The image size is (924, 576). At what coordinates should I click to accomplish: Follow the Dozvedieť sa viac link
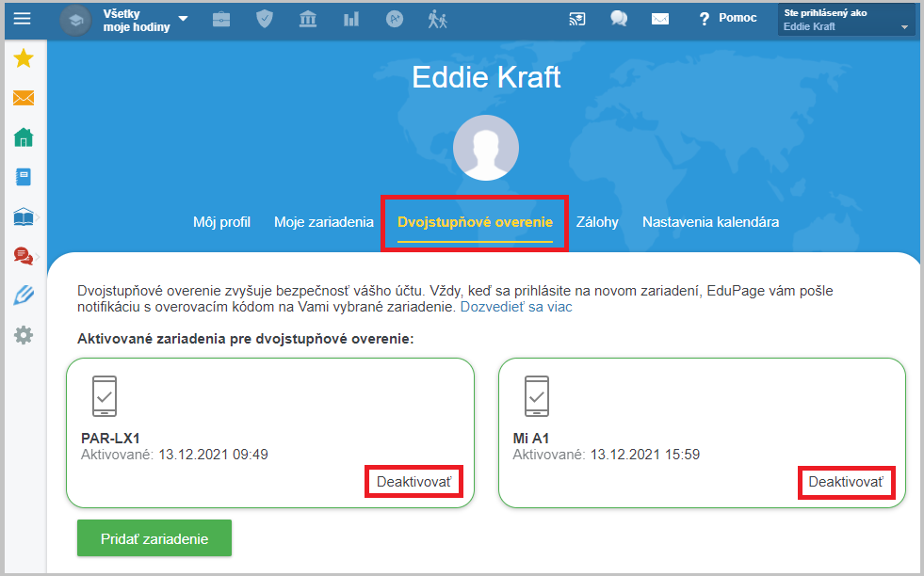click(x=515, y=307)
